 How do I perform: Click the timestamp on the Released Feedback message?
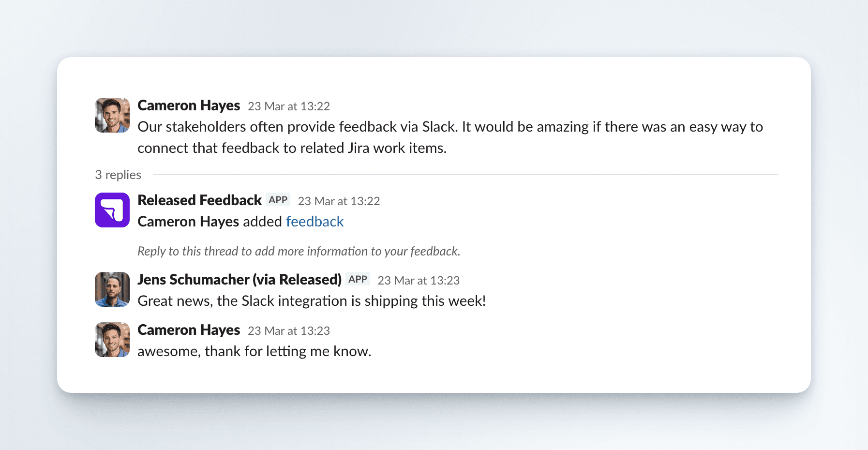[x=339, y=201]
